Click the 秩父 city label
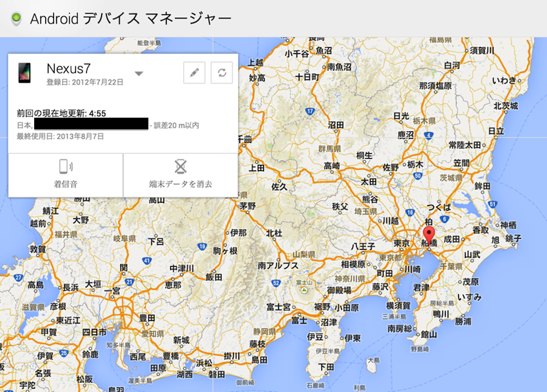Viewport: 547px width, 392px height. (x=339, y=207)
